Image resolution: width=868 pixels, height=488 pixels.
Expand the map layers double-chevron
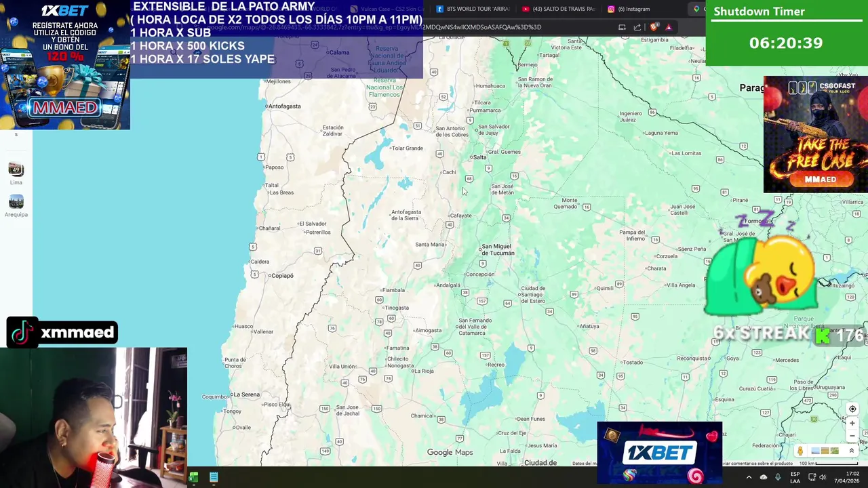click(852, 451)
